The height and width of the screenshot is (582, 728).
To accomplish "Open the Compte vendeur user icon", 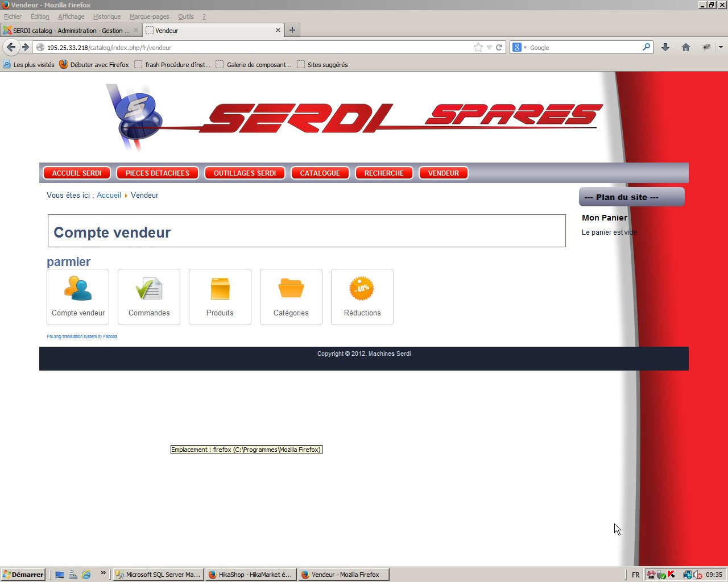I will click(x=78, y=288).
